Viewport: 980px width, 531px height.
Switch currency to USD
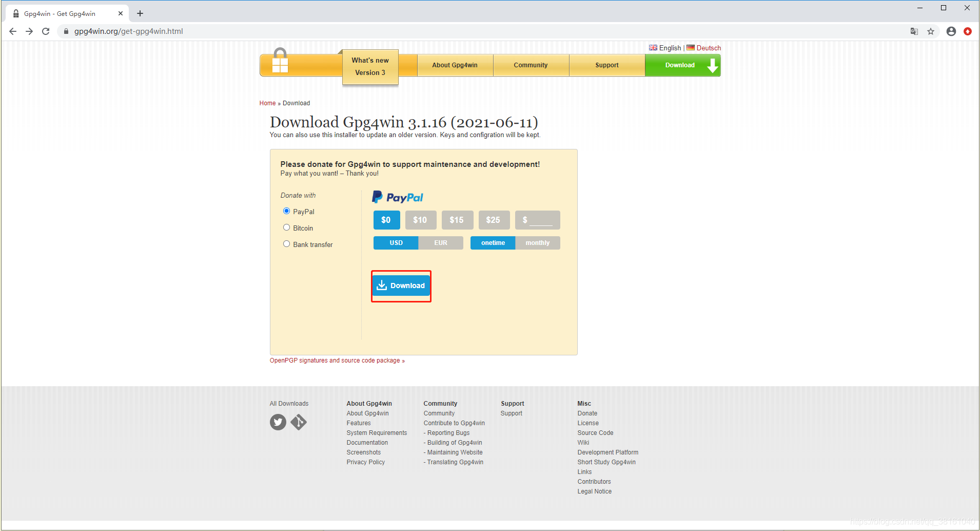396,243
